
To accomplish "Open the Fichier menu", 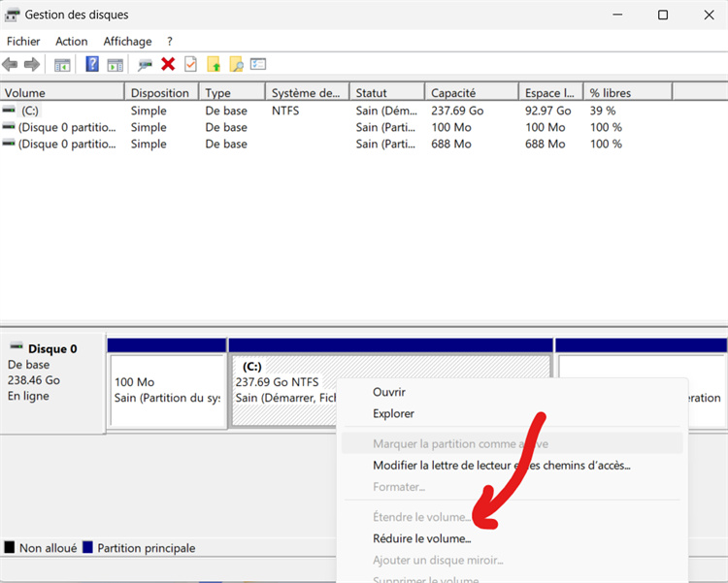I will [23, 42].
